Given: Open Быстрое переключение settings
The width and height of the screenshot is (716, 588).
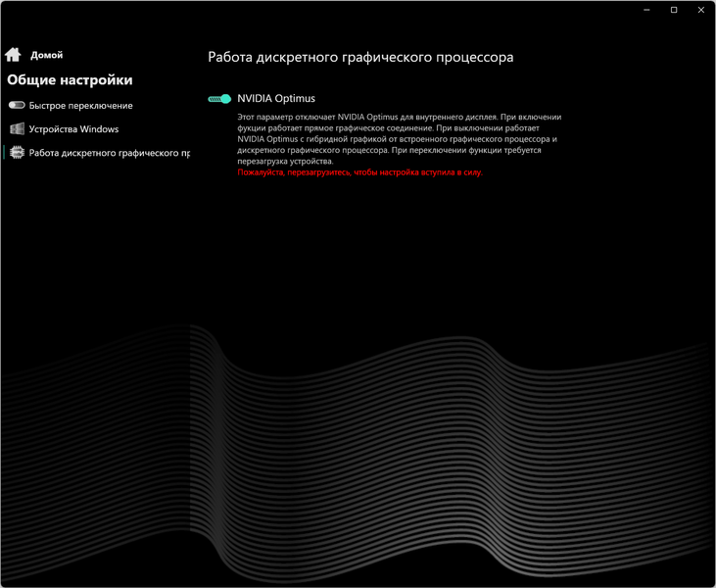Looking at the screenshot, I should coord(81,106).
